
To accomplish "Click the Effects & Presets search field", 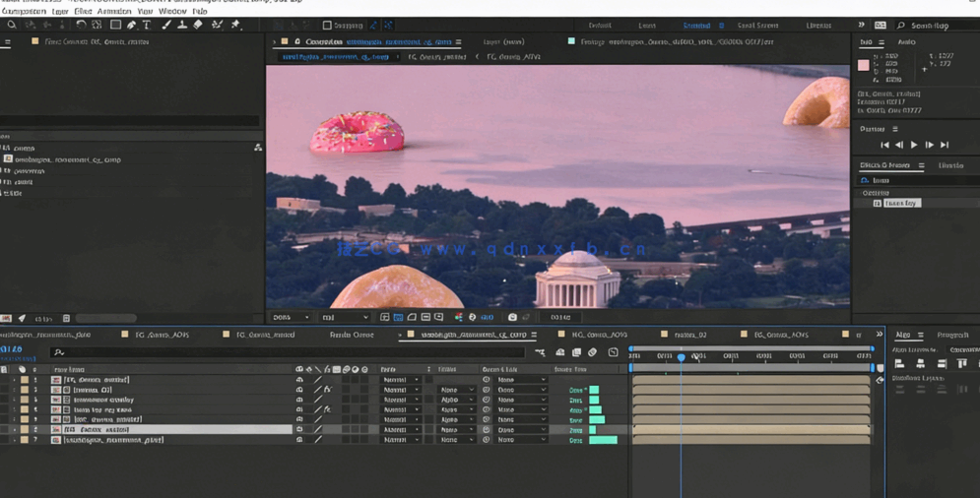I will coord(919,180).
